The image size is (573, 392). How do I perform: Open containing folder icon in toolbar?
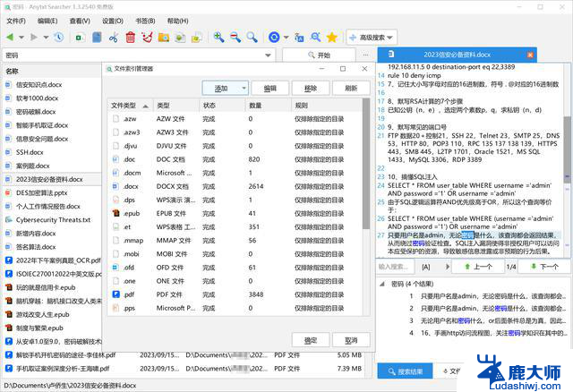[164, 38]
